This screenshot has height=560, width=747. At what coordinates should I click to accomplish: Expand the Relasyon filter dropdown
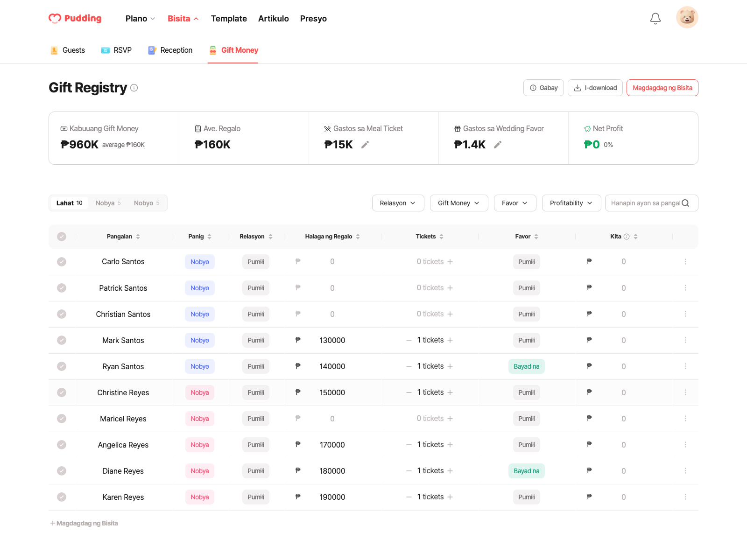pyautogui.click(x=398, y=203)
